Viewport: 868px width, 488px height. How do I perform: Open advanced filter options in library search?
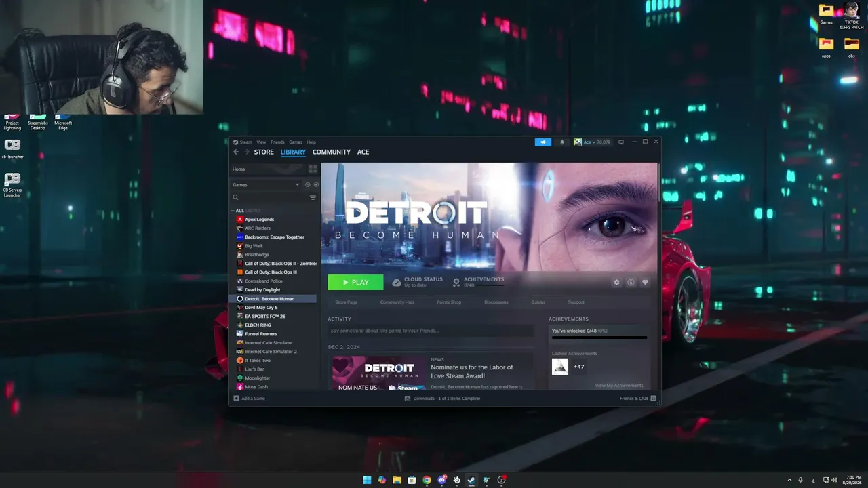[313, 197]
